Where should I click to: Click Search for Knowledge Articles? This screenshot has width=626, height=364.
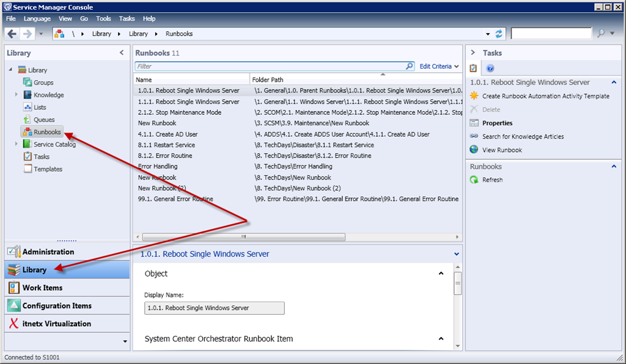coord(523,136)
